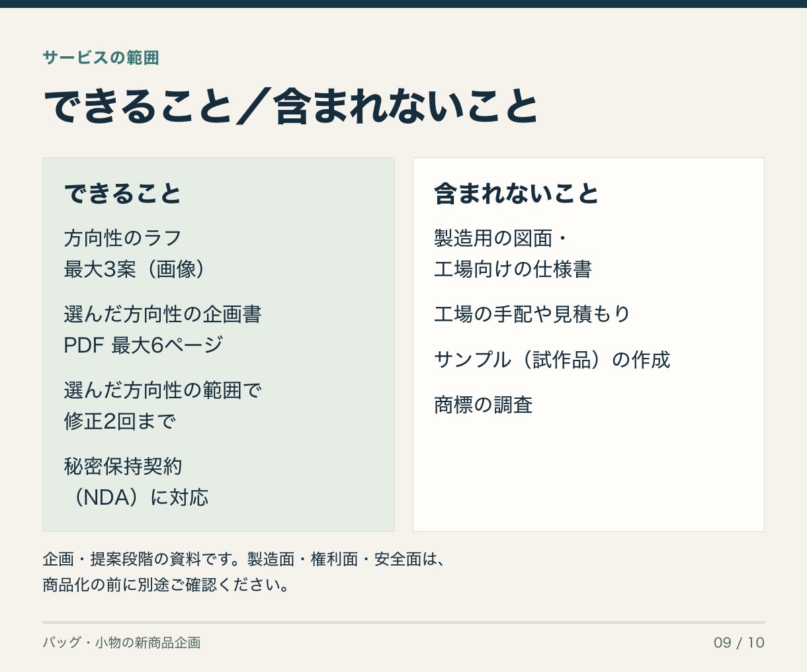Select the line 'PDF 最大6ページ'

(143, 345)
